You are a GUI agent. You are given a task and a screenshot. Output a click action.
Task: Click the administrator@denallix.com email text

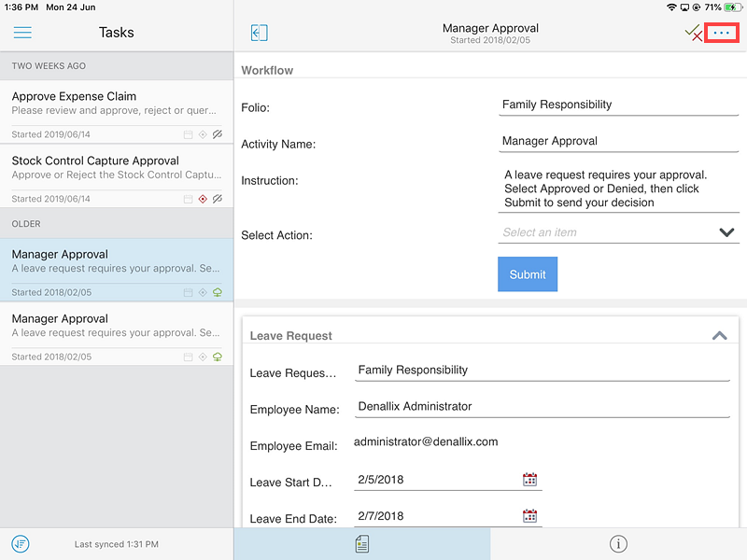pos(426,441)
